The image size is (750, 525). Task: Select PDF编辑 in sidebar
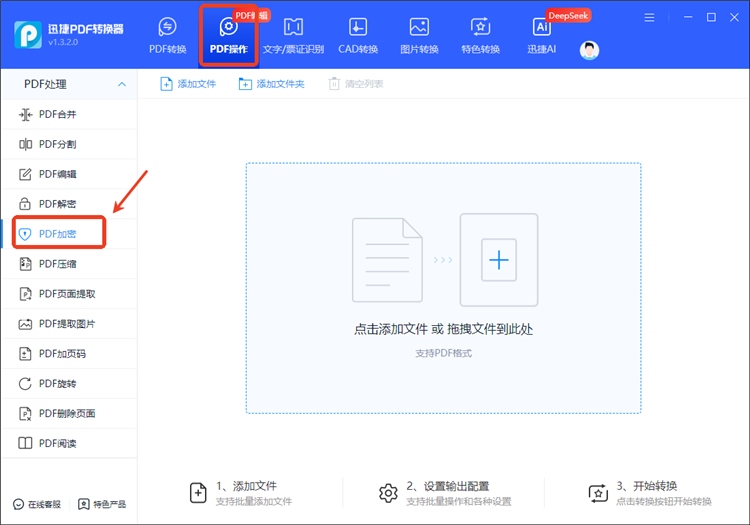pos(69,174)
